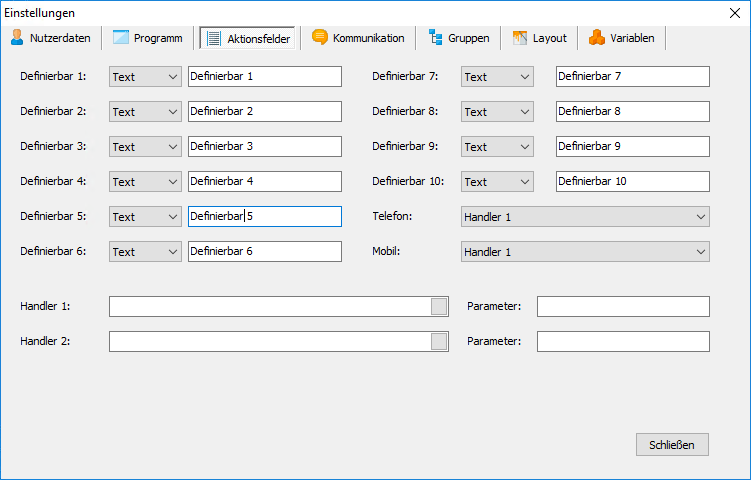The height and width of the screenshot is (480, 751).
Task: Switch to the Layout tab
Action: click(539, 38)
